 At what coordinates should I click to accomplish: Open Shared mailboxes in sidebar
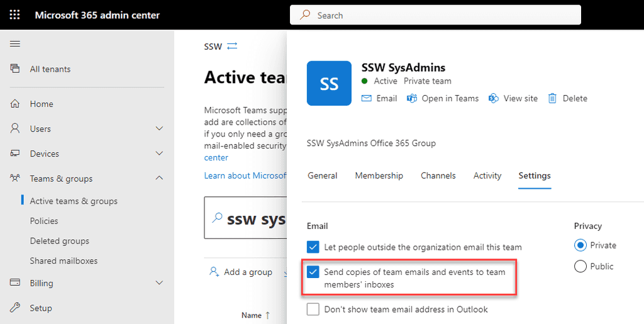click(x=64, y=260)
